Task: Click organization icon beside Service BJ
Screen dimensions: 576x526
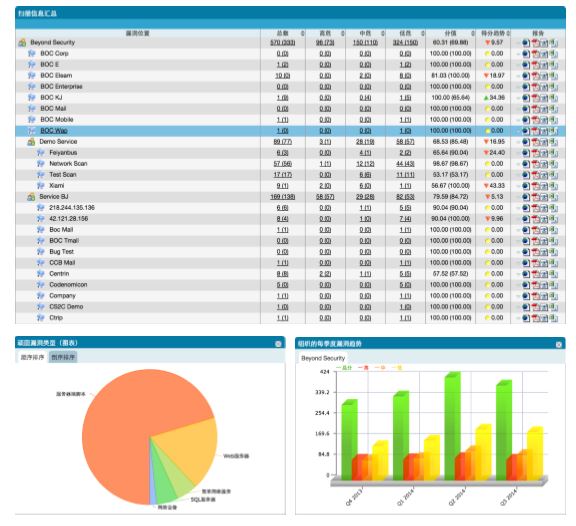Action: (31, 197)
